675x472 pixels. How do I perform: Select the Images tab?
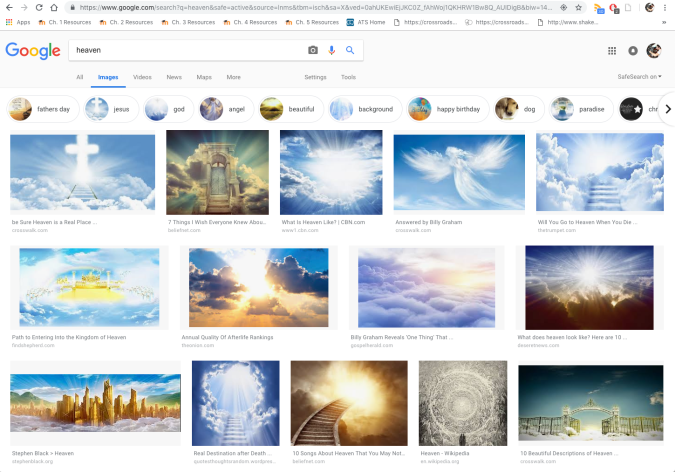[108, 77]
